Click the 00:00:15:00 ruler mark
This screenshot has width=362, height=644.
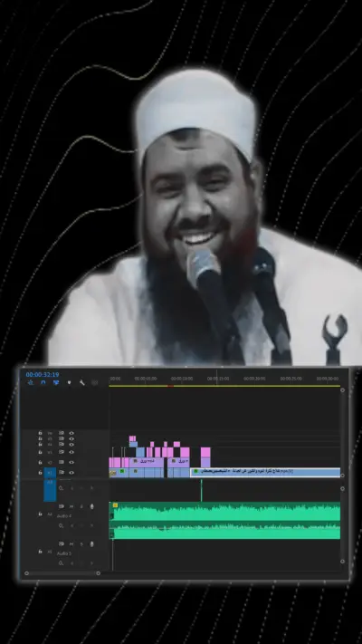pos(218,379)
